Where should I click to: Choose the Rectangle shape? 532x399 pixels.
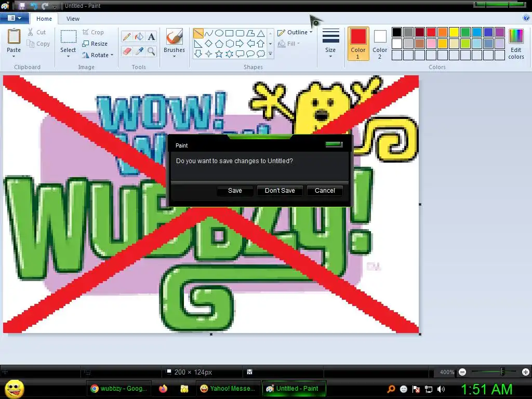[x=230, y=33]
